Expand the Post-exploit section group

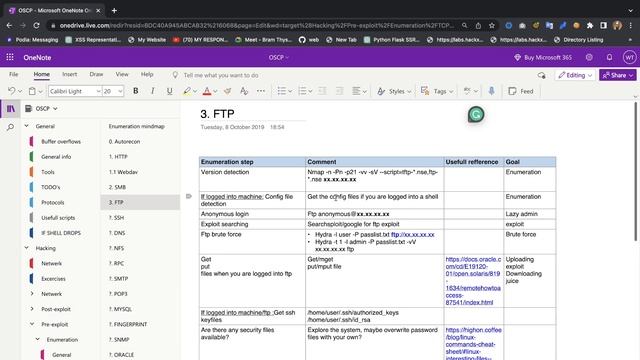click(x=32, y=309)
